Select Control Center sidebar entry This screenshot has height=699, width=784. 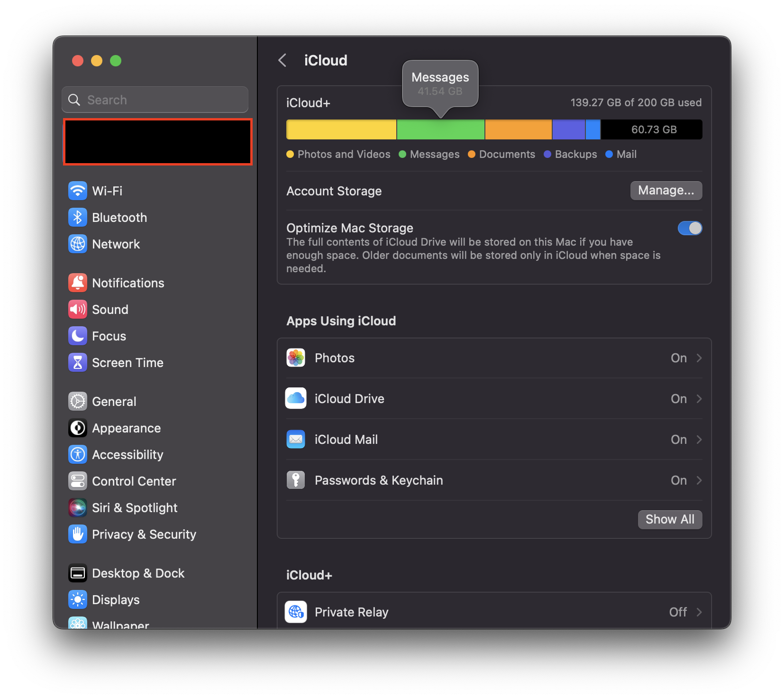[x=134, y=481]
